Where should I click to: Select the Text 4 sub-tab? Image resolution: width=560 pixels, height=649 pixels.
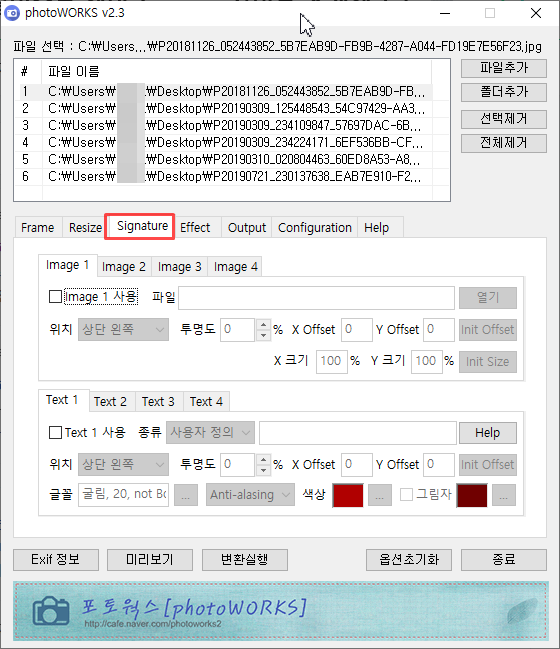tap(206, 401)
